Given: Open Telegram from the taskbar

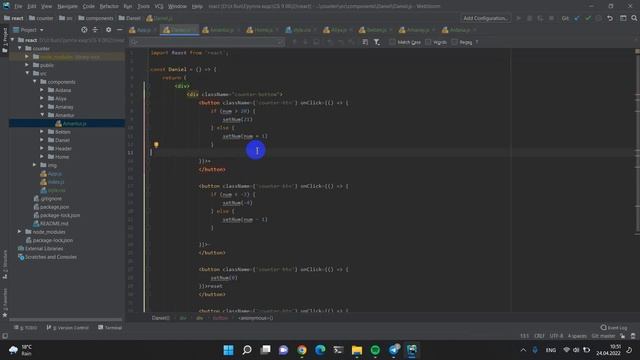Looking at the screenshot, I should (393, 350).
